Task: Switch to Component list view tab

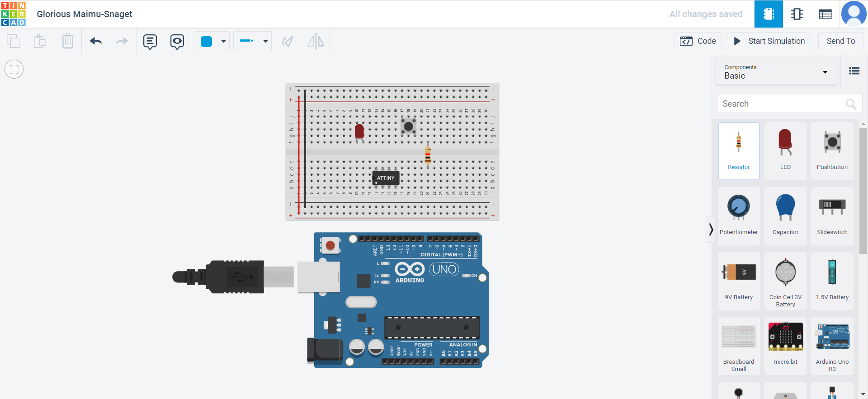Action: pyautogui.click(x=825, y=14)
